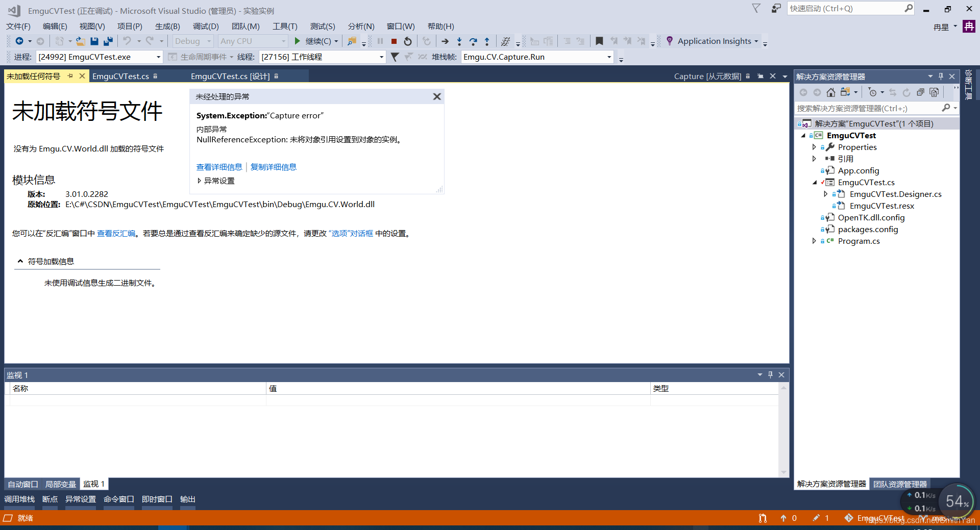Open the Application Insights dropdown arrow
Image resolution: width=980 pixels, height=530 pixels.
point(756,41)
